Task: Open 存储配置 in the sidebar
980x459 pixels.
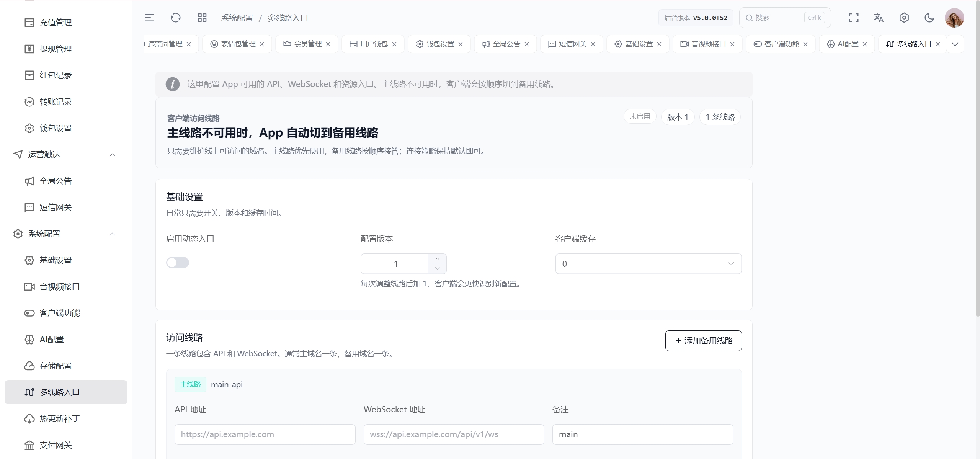Action: (66, 366)
